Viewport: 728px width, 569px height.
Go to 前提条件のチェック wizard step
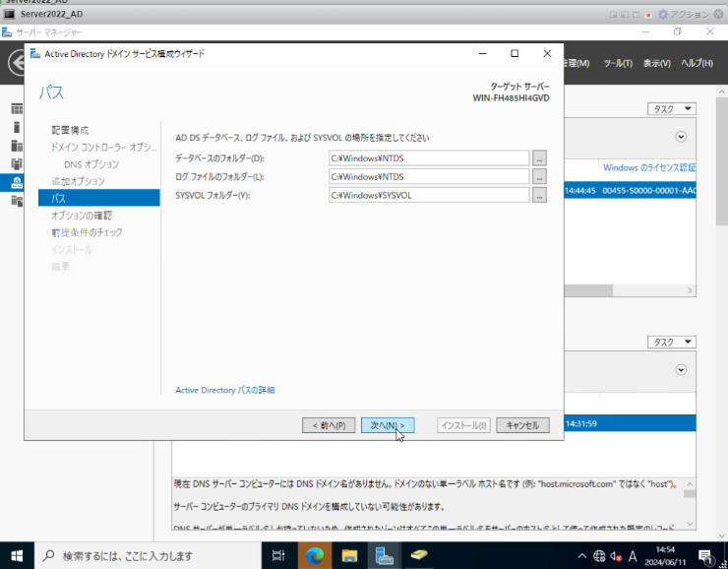coord(87,232)
